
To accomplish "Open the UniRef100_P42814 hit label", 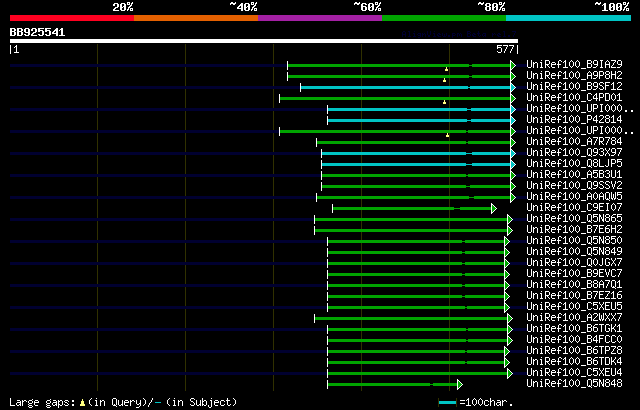I will click(574, 120).
